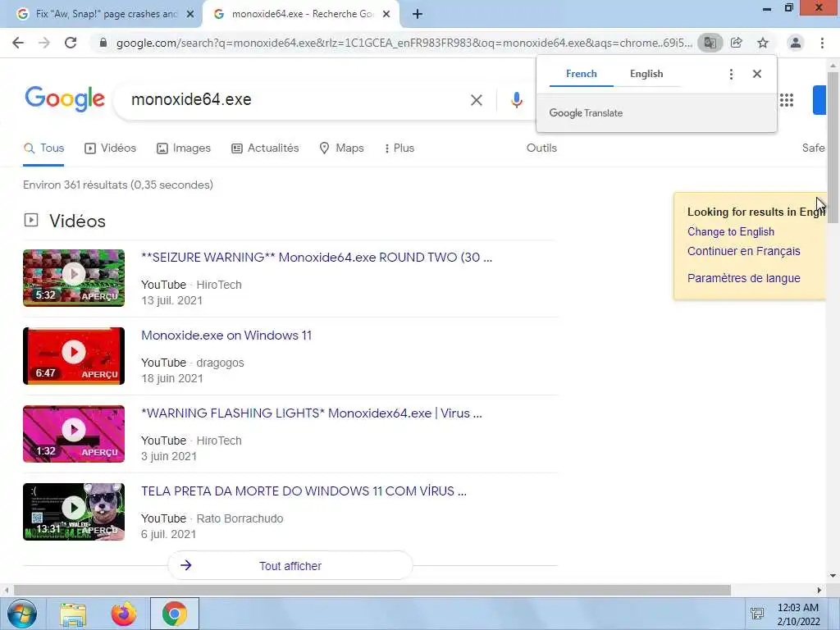
Task: Open a new browser tab
Action: (418, 15)
